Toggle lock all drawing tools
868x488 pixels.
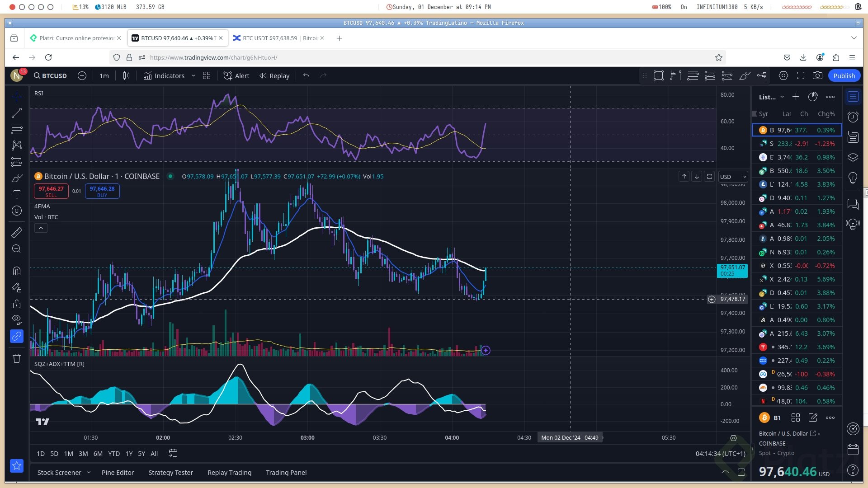click(17, 304)
